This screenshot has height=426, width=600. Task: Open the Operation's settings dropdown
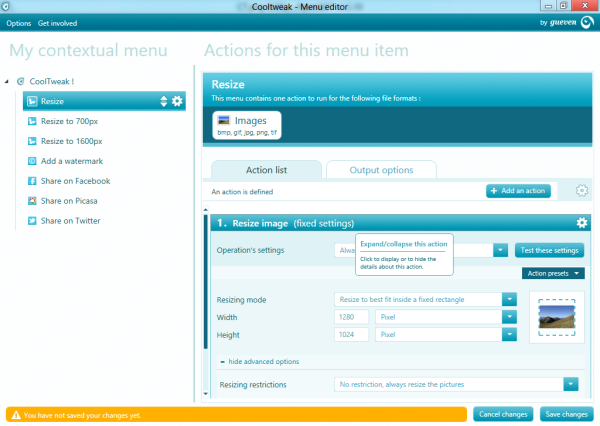500,250
